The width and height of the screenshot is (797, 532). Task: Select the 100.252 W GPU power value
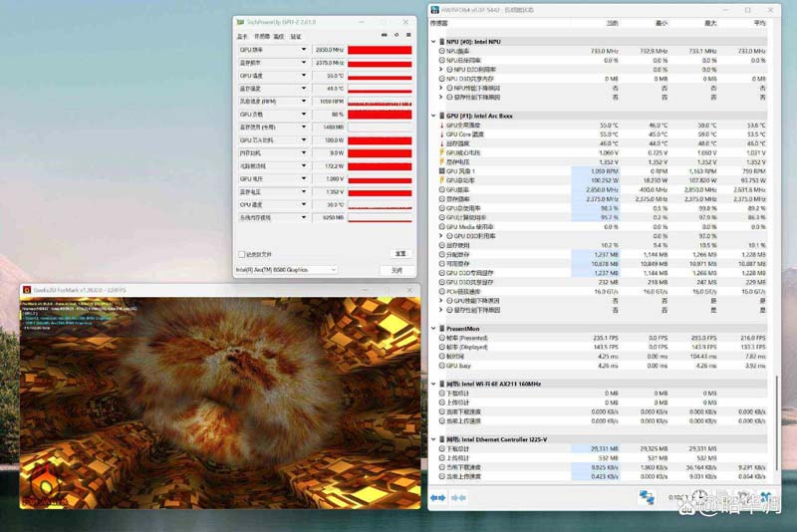[605, 180]
